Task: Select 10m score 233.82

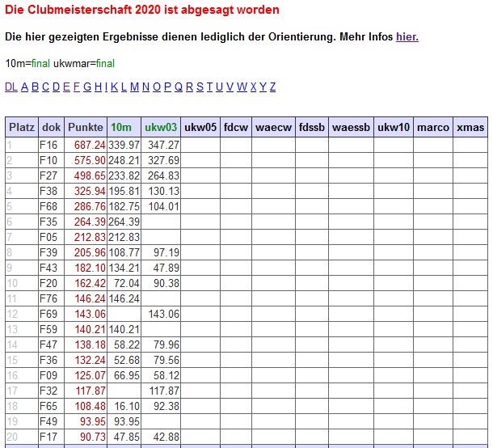Action: (124, 175)
